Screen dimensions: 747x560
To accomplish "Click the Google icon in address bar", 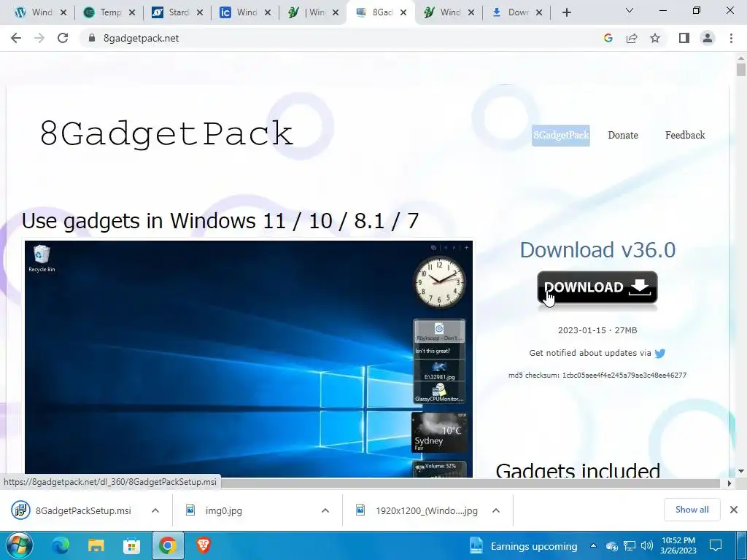I will point(608,38).
